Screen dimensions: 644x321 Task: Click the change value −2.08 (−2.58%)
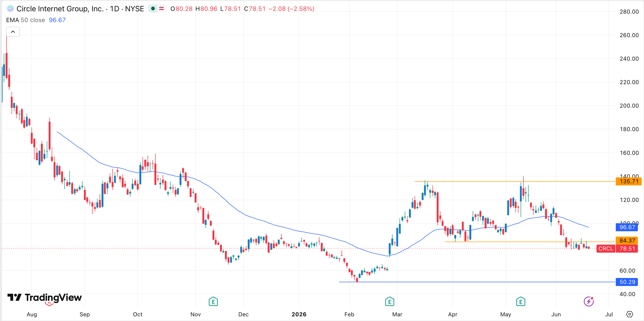point(292,9)
